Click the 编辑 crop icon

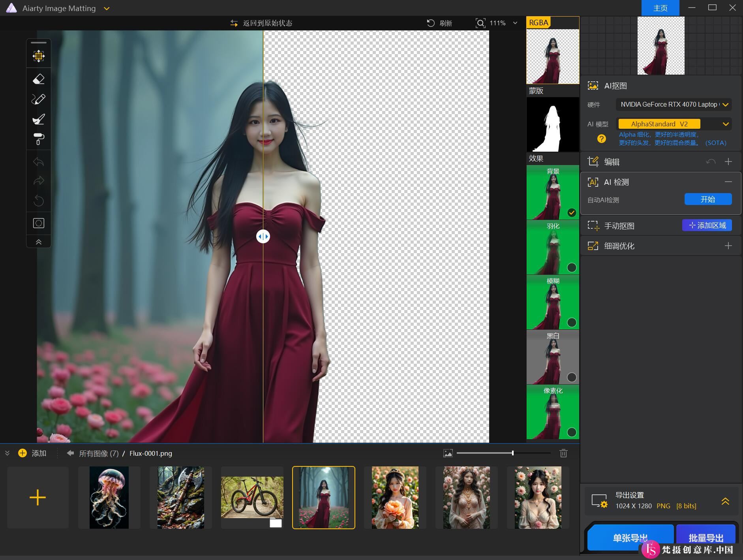[593, 162]
